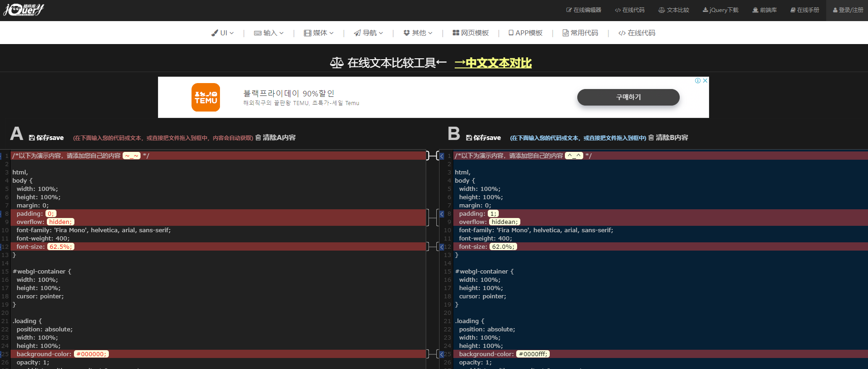Click the highlighted ~_~ text in panel A
The width and height of the screenshot is (868, 369).
coord(131,156)
